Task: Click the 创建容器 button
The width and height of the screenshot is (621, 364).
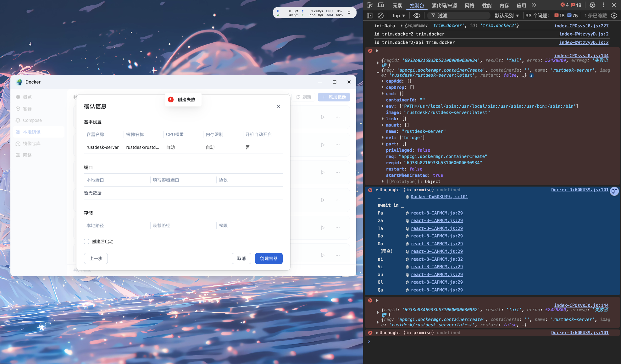Action: [x=269, y=258]
